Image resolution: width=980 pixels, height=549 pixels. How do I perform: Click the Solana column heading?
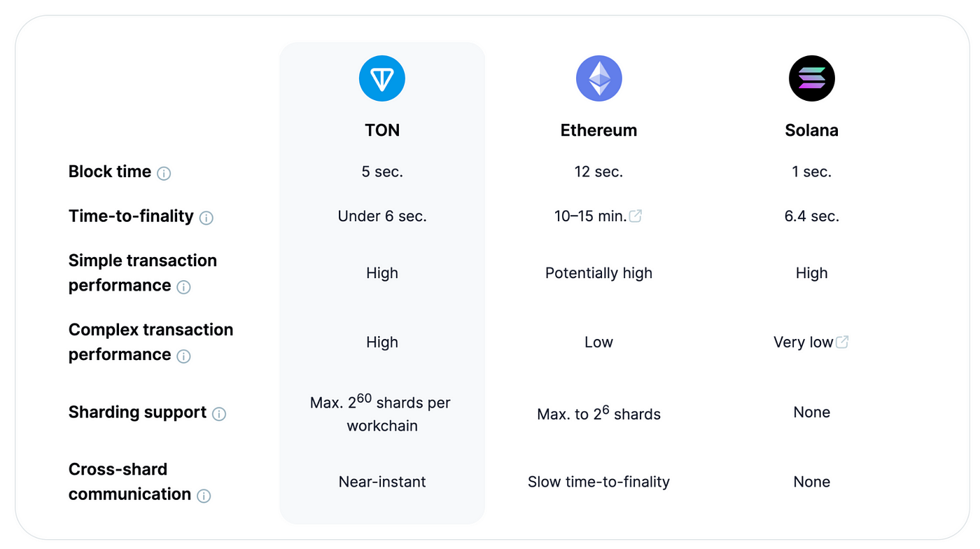pos(811,130)
